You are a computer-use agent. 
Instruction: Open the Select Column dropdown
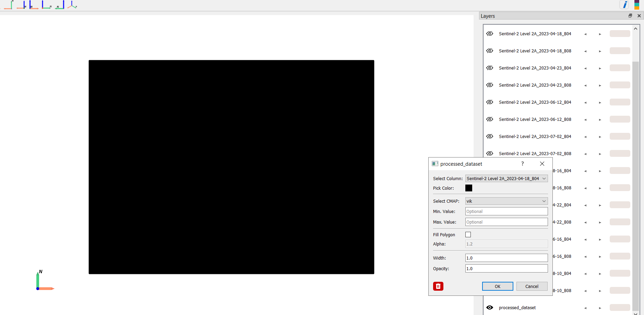[x=506, y=178]
